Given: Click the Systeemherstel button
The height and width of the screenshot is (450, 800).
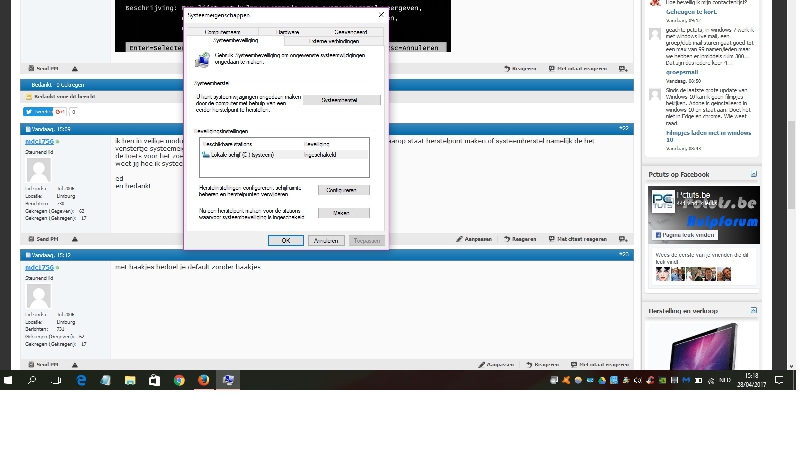Looking at the screenshot, I should click(341, 100).
